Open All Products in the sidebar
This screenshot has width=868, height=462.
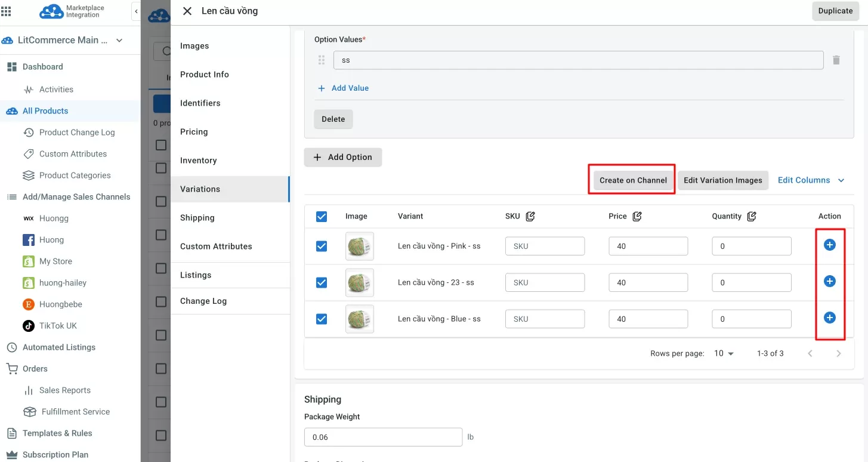pyautogui.click(x=70, y=111)
